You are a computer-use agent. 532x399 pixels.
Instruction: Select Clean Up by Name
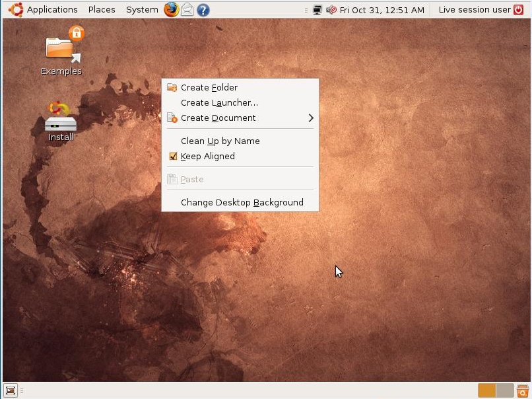coord(240,141)
